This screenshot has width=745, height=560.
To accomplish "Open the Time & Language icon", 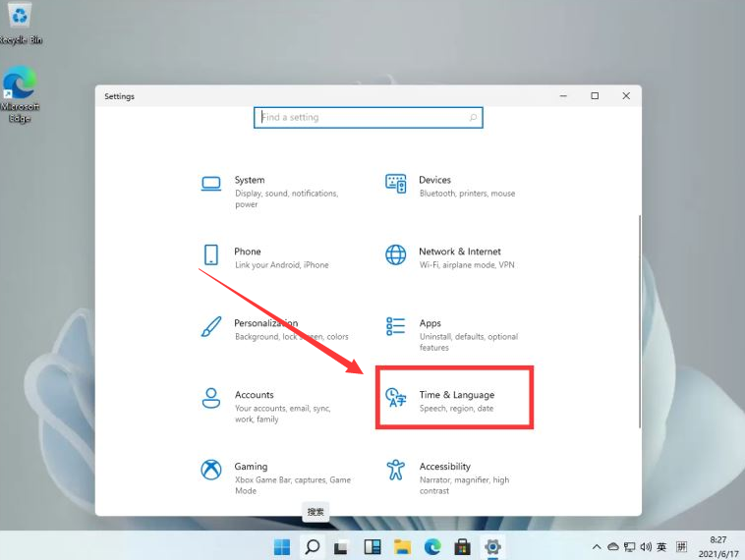I will tap(396, 398).
